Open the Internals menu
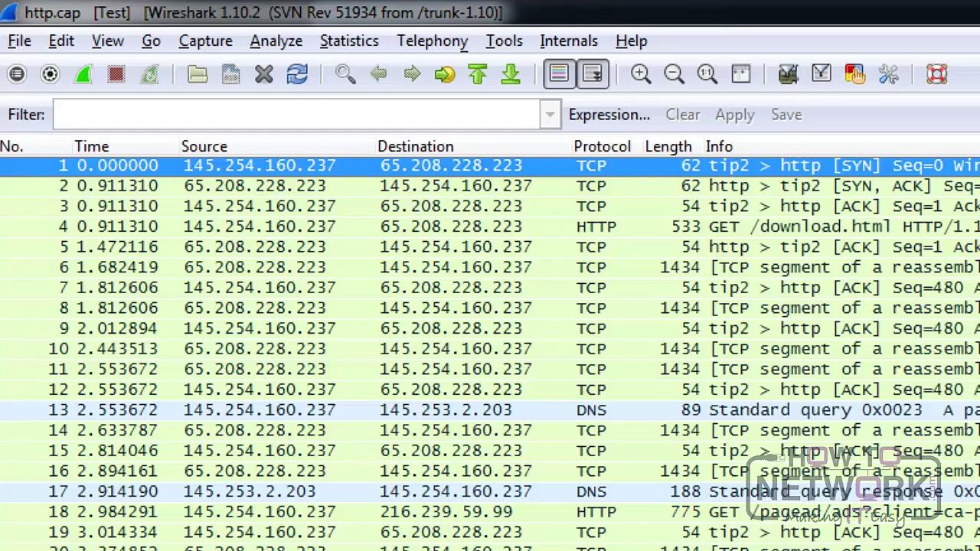This screenshot has height=551, width=980. (x=569, y=41)
